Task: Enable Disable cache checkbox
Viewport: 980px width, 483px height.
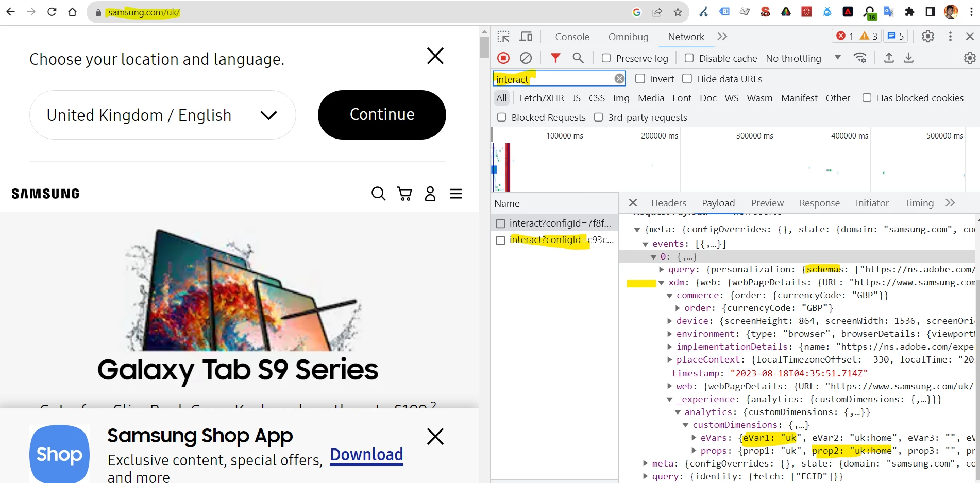Action: click(x=689, y=58)
